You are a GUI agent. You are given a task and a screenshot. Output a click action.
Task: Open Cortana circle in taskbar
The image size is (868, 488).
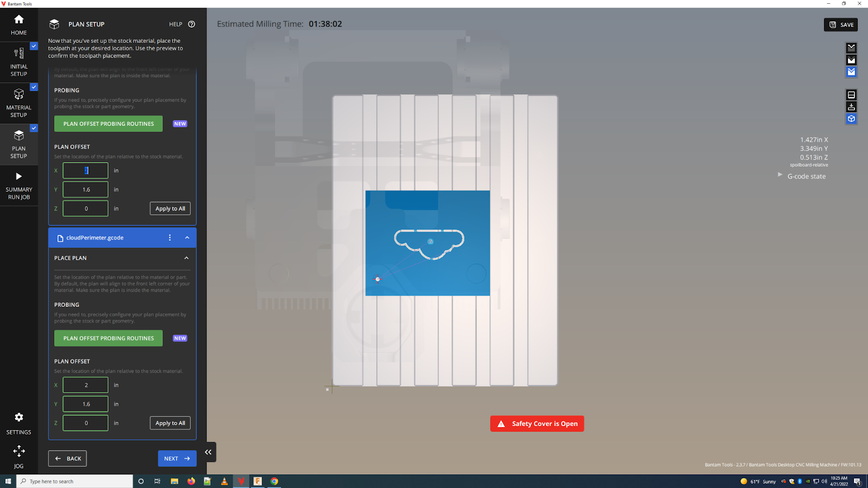pos(141,481)
